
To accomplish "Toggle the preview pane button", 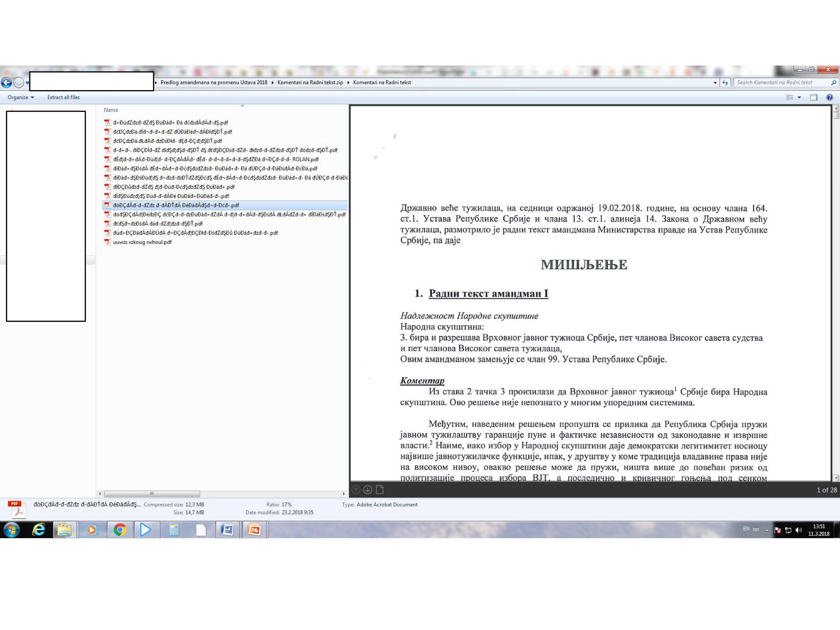I will (x=813, y=98).
